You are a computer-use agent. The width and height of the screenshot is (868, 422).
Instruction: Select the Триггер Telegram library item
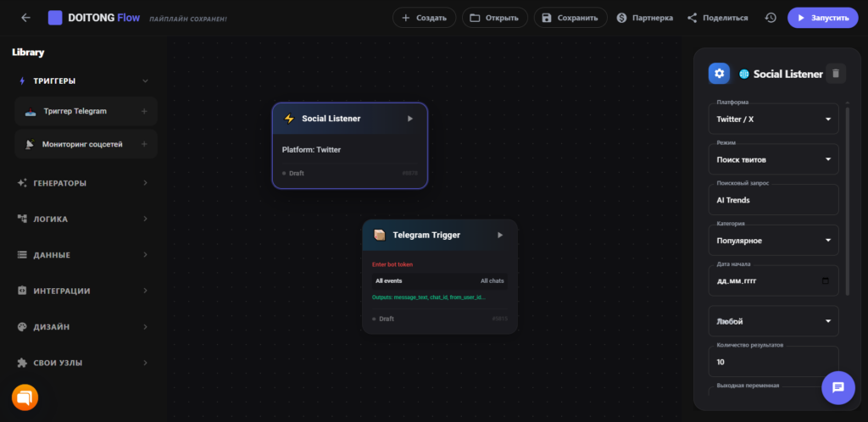86,111
